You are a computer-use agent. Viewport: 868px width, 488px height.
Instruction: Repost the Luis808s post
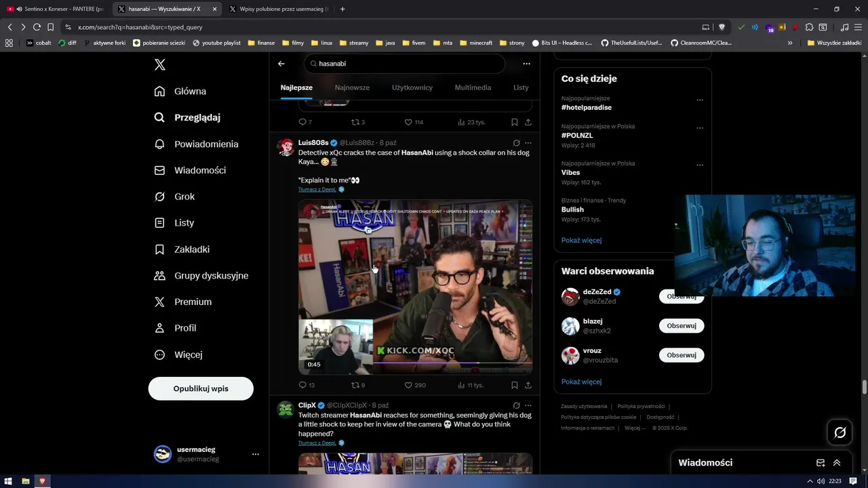pyautogui.click(x=358, y=385)
